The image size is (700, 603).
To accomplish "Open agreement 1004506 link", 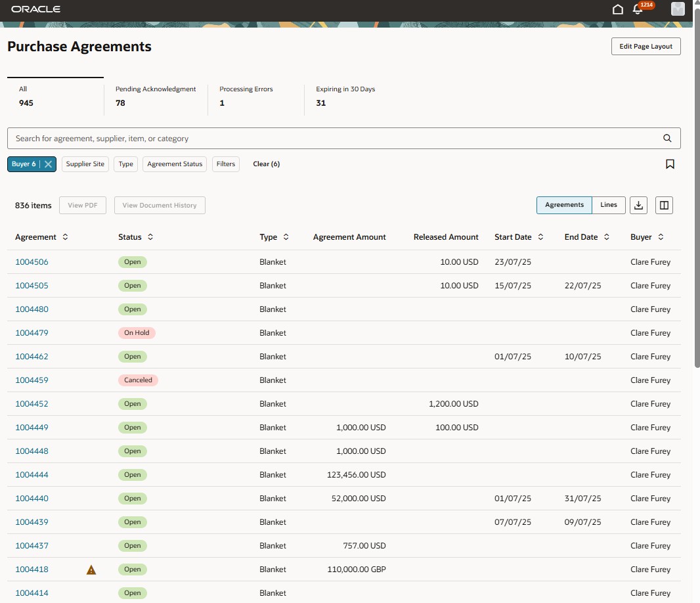I will pyautogui.click(x=32, y=262).
